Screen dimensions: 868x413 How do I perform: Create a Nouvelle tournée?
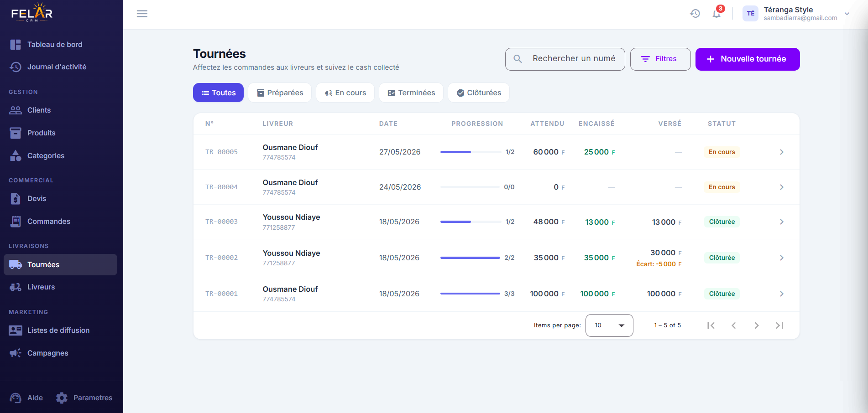748,59
